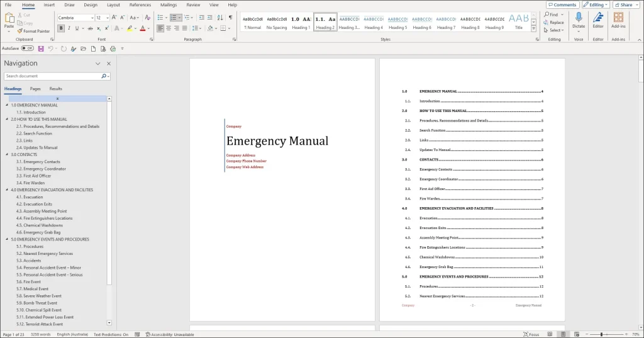
Task: Open Add-ins from the ribbon
Action: tap(618, 21)
